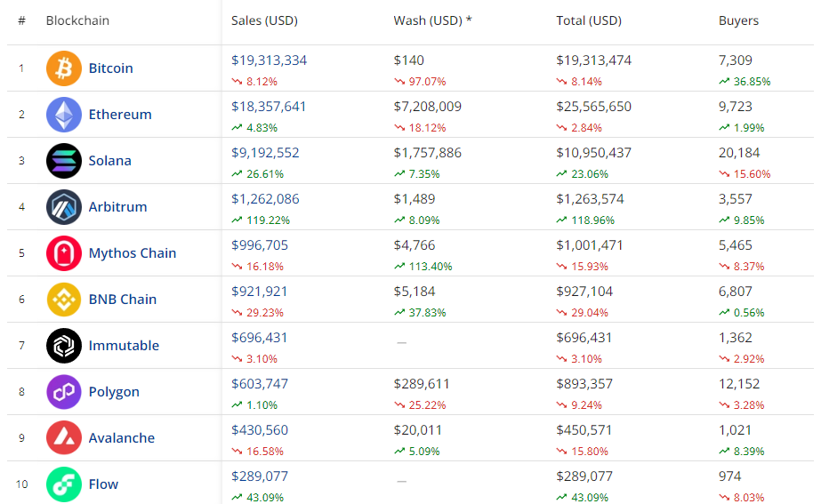Click Arbitrum total $1,263,574
This screenshot has width=821, height=504.
(590, 199)
